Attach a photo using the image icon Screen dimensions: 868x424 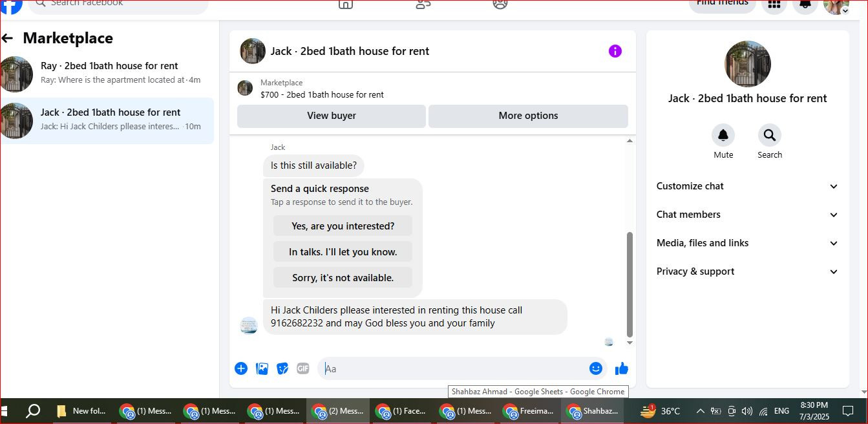(x=262, y=368)
